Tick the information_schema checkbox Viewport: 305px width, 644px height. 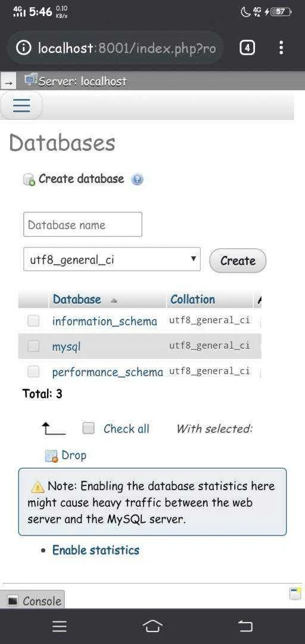pyautogui.click(x=33, y=321)
